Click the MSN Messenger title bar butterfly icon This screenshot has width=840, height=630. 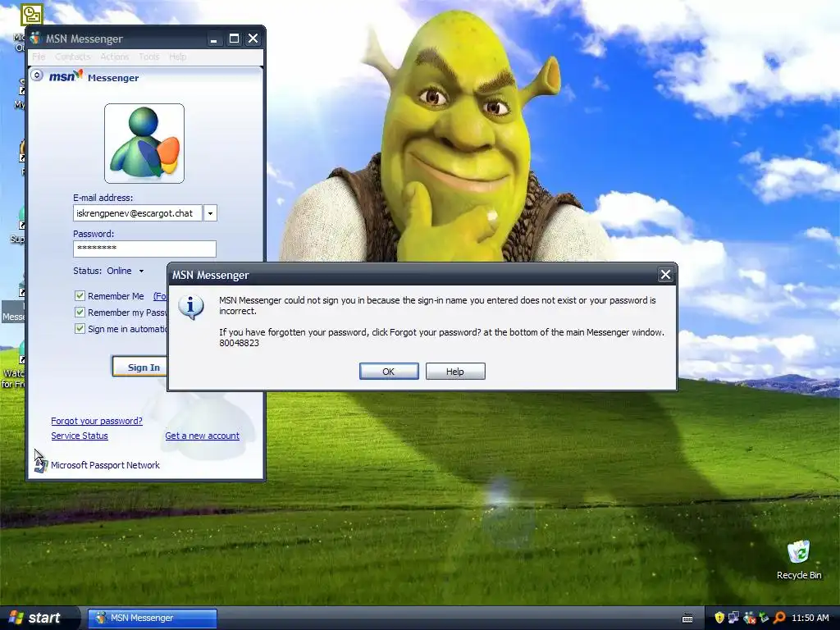click(35, 39)
